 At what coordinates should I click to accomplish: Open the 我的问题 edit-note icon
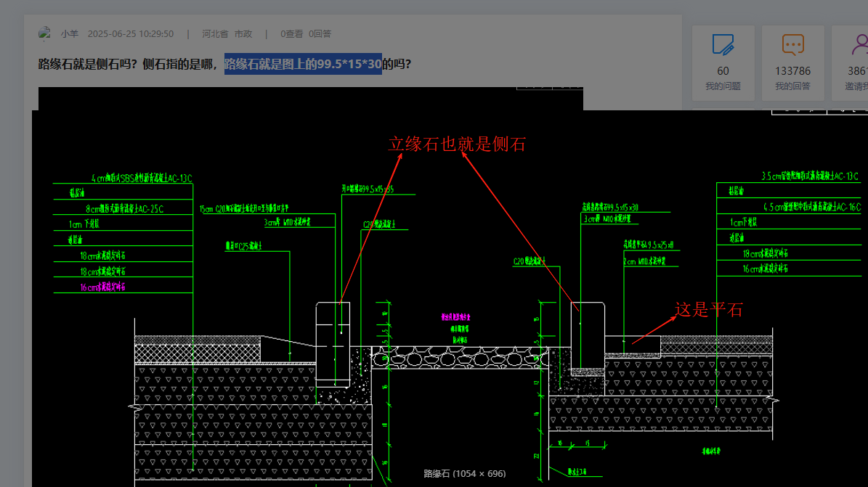tap(723, 45)
